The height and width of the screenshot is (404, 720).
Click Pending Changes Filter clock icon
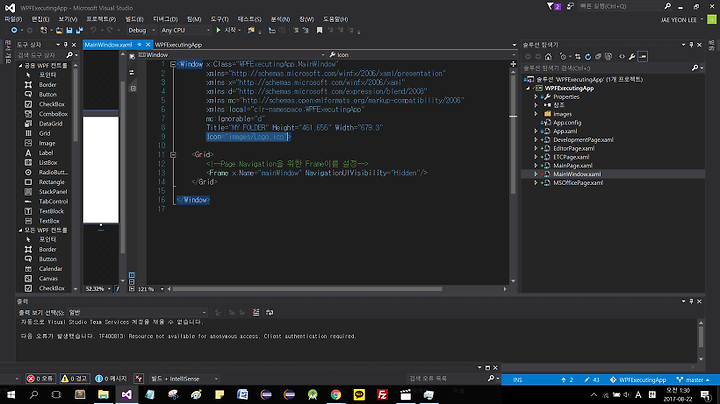point(563,56)
